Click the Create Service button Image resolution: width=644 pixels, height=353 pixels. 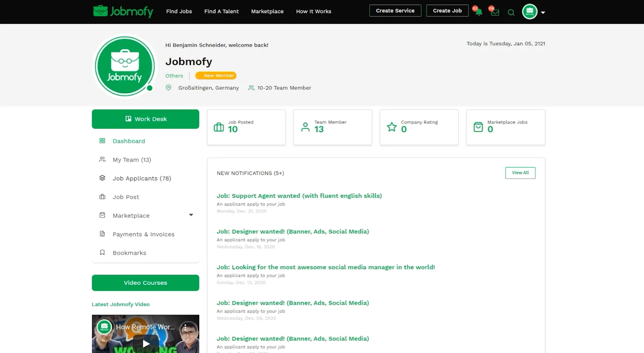coord(395,11)
